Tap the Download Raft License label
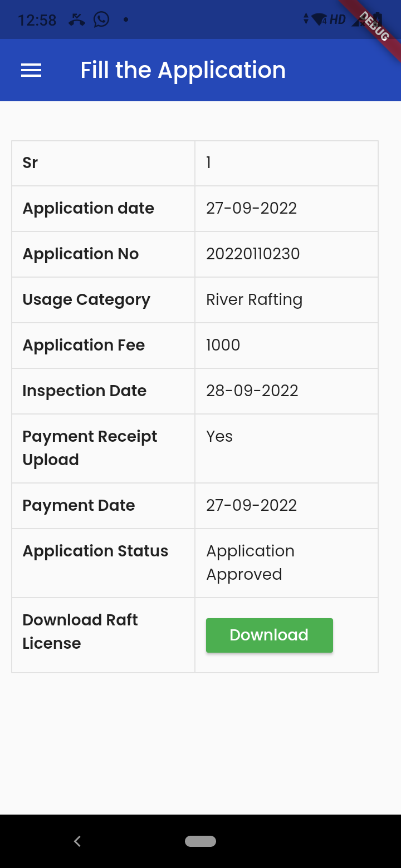This screenshot has width=401, height=868. [80, 632]
